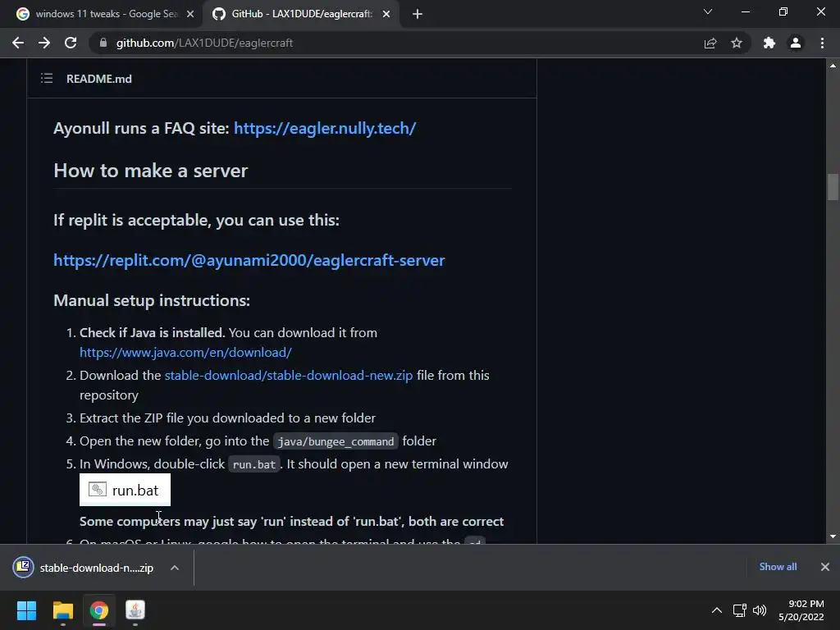Click 'Manual setup instructions:' heading
Screen dimensions: 840x630
click(152, 300)
